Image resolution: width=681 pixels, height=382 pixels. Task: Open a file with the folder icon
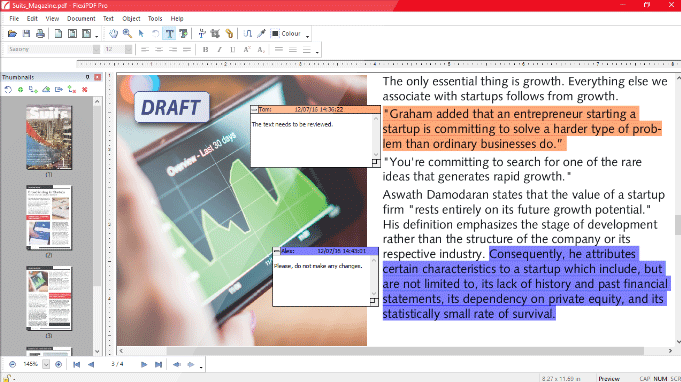pyautogui.click(x=12, y=33)
